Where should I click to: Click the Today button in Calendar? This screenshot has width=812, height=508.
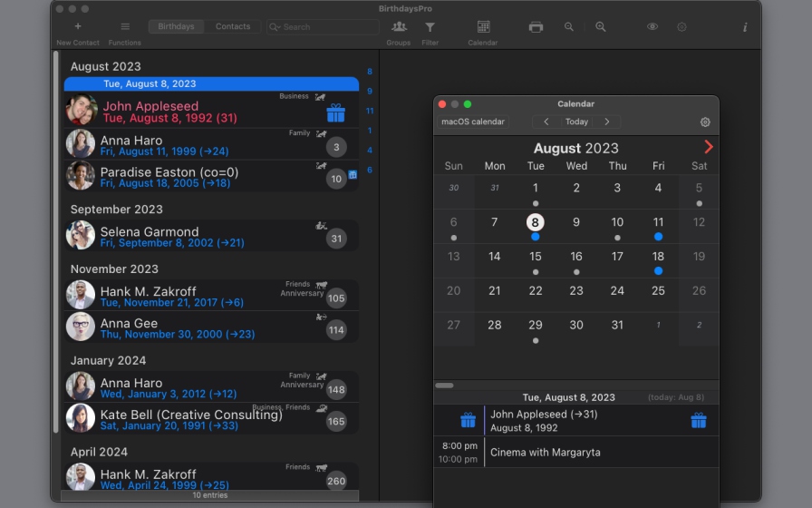576,122
